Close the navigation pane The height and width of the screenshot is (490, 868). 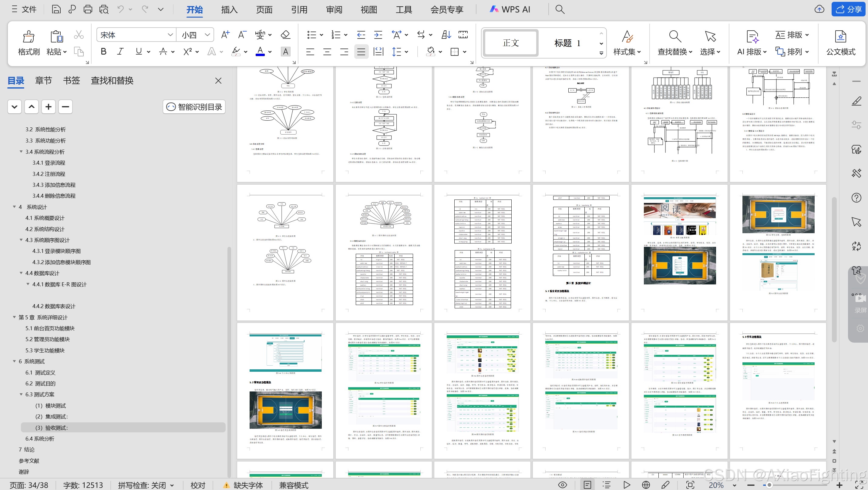[x=218, y=80]
